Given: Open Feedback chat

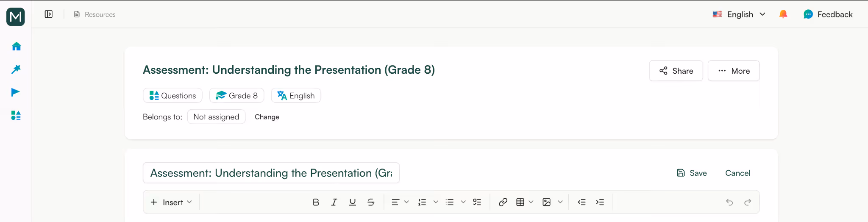Looking at the screenshot, I should click(x=828, y=14).
